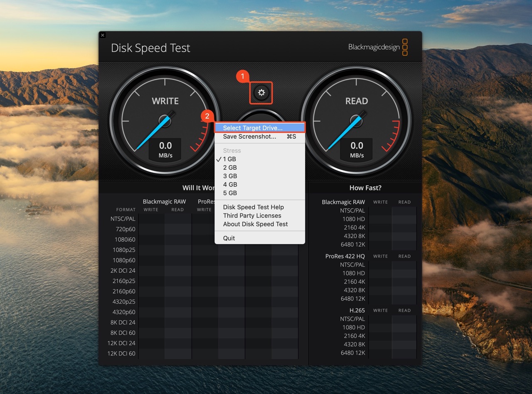Click the settings gear icon

261,93
